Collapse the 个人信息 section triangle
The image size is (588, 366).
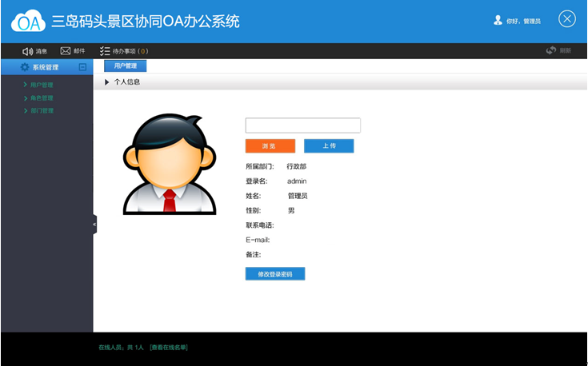click(107, 82)
